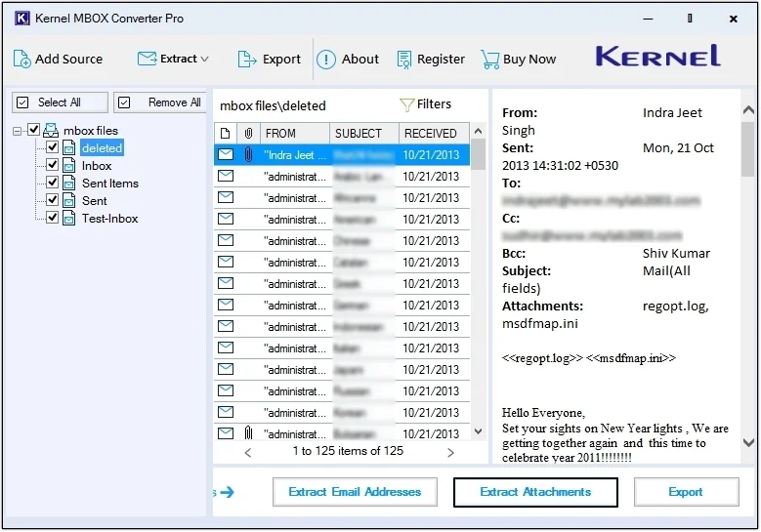
Task: Click the Extract Email Addresses button
Action: click(355, 492)
